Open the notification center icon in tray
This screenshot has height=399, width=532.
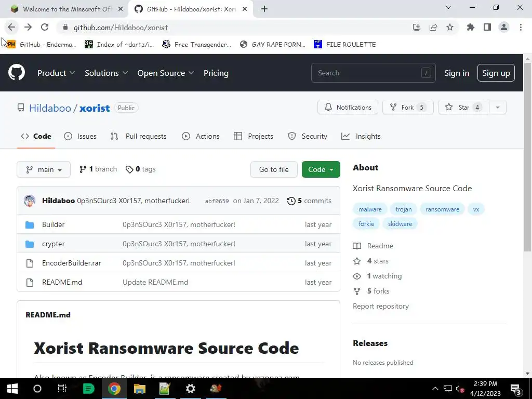point(516,389)
